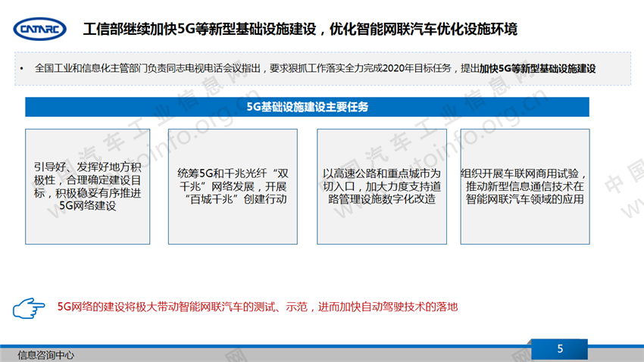This screenshot has height=362, width=644.
Task: Click the footer text 信息咨询中心
Action: tap(46, 355)
